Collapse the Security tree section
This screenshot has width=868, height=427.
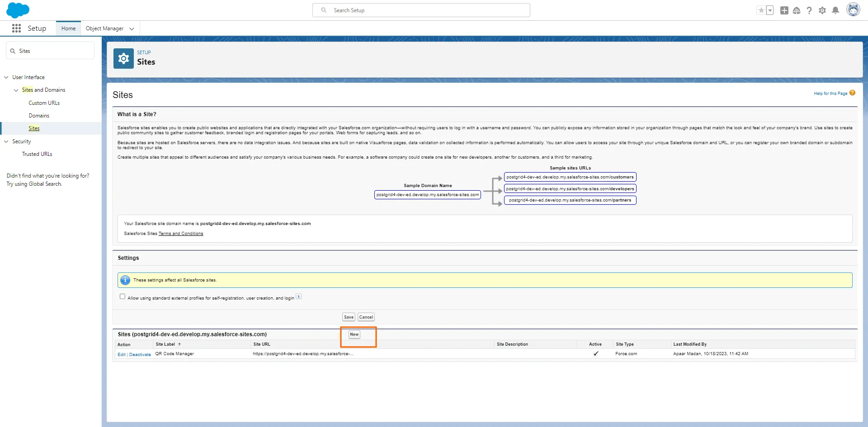point(6,141)
